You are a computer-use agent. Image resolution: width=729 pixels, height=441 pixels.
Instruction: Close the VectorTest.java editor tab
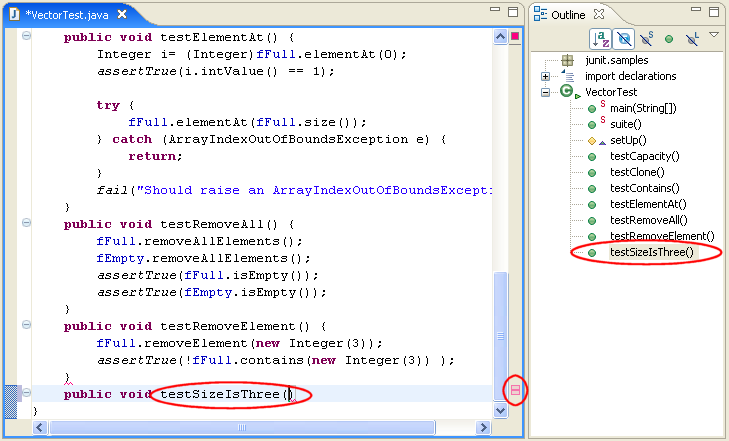[122, 14]
